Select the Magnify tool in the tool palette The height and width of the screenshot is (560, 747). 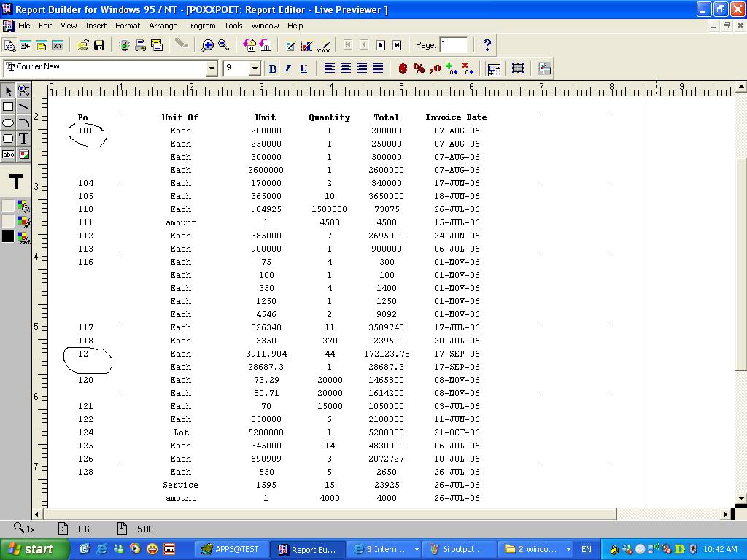(23, 90)
